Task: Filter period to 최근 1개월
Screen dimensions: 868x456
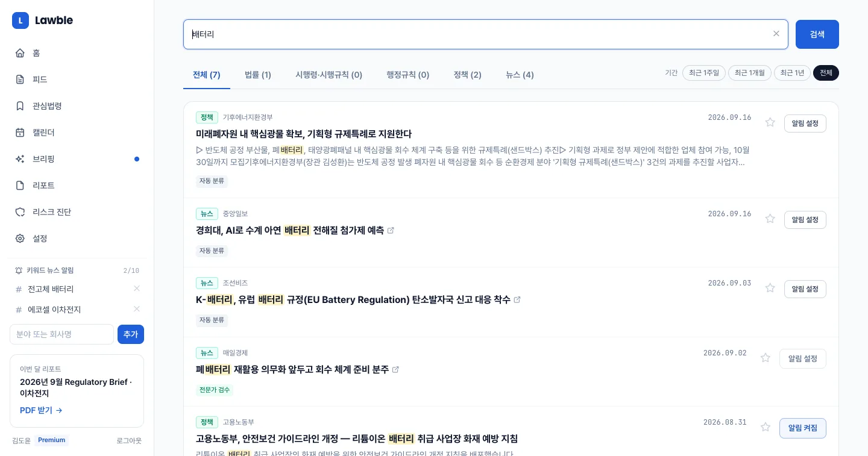Action: pos(750,73)
